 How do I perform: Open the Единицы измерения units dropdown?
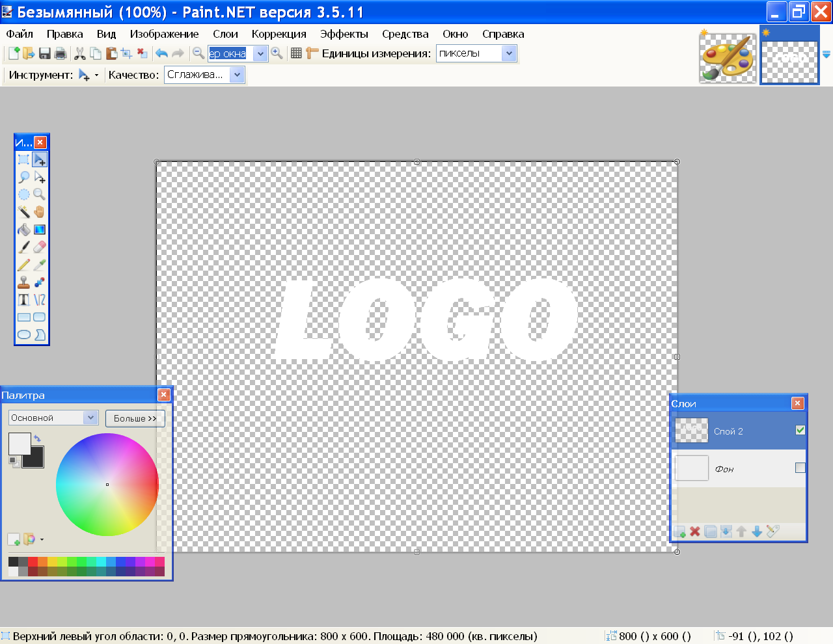coord(509,53)
